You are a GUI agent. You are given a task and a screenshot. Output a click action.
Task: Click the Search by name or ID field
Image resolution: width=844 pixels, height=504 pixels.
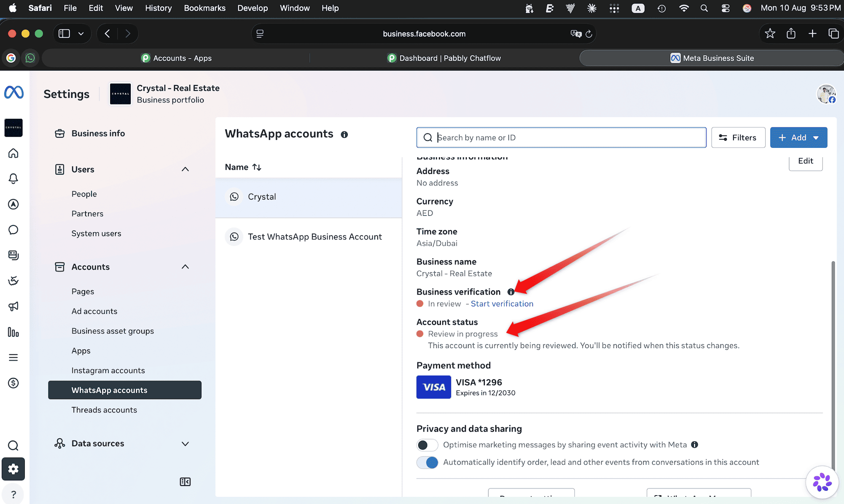pos(561,137)
